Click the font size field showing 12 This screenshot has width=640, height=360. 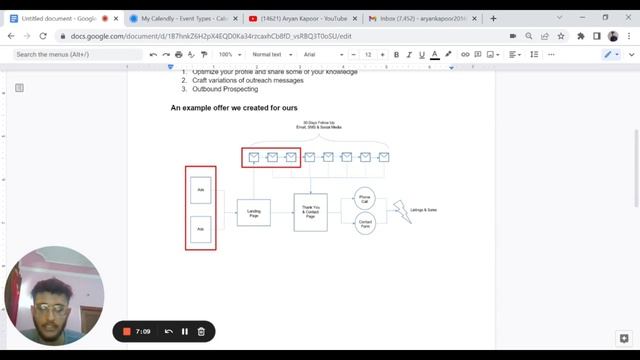coord(368,55)
